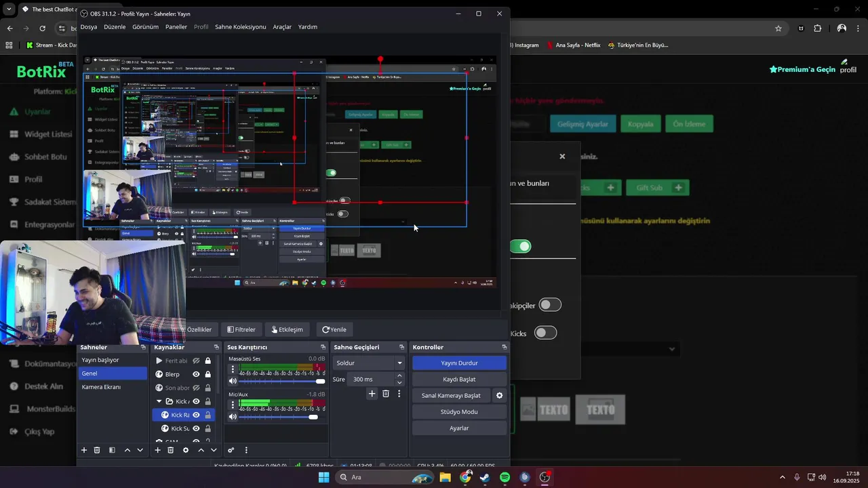
Task: Toggle lock on Kick Ra source
Action: (x=208, y=415)
